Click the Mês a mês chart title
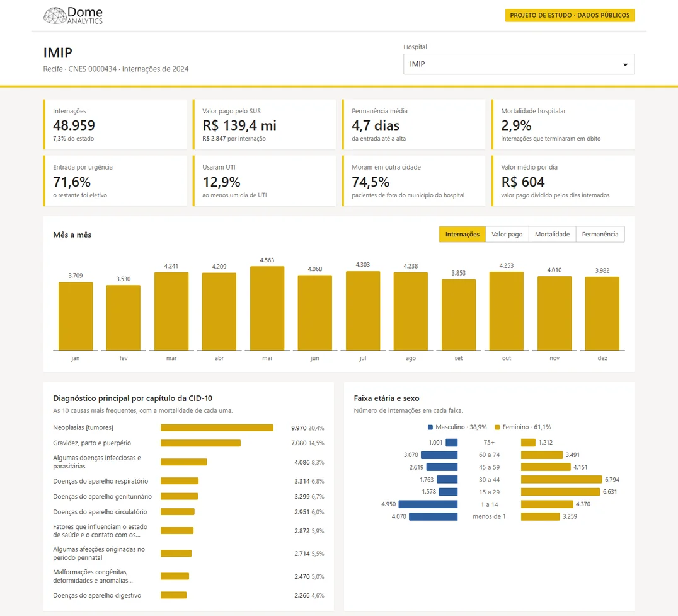This screenshot has height=616, width=678. (x=72, y=235)
